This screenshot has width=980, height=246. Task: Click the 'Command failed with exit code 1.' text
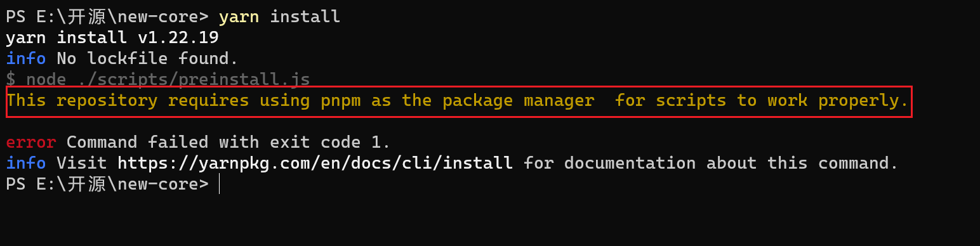click(228, 142)
